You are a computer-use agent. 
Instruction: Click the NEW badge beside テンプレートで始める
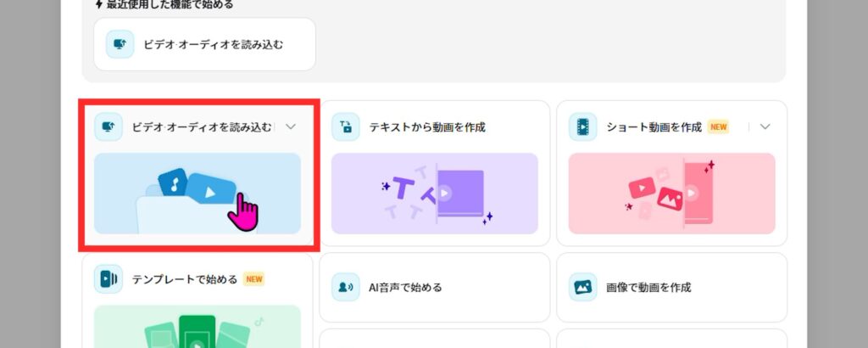point(254,278)
